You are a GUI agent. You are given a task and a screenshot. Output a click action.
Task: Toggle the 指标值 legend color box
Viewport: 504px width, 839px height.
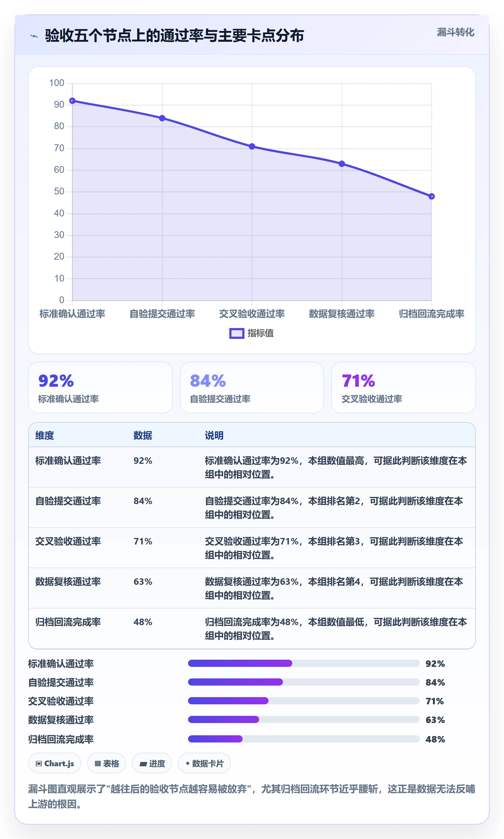click(x=237, y=333)
